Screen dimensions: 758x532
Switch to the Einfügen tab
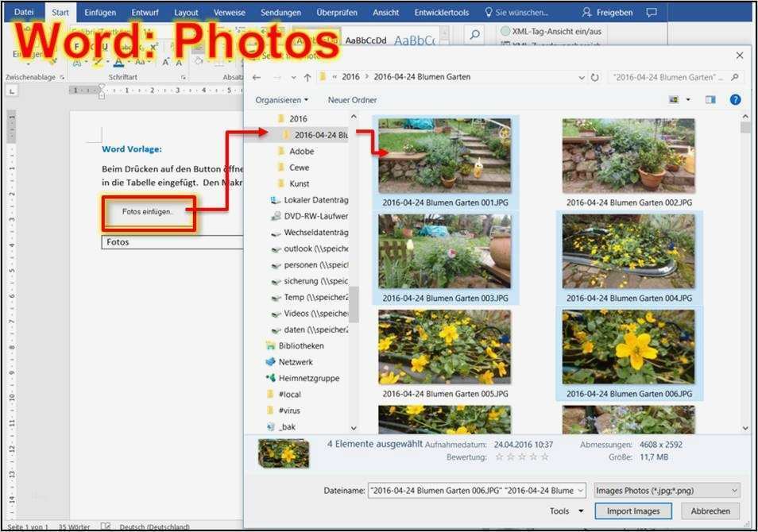point(100,13)
